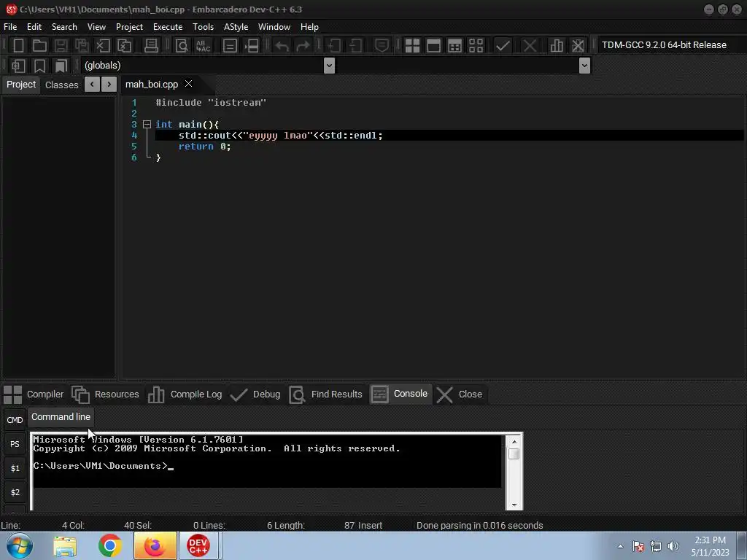Click the Close bottom panel button
Viewport: 747px width, 560px height.
pos(460,394)
